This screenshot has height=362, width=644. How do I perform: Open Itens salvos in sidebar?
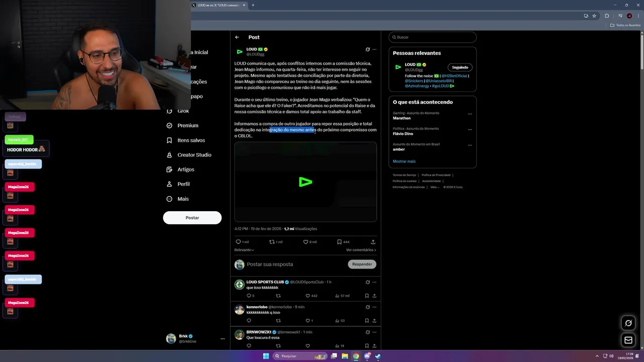[x=186, y=140]
